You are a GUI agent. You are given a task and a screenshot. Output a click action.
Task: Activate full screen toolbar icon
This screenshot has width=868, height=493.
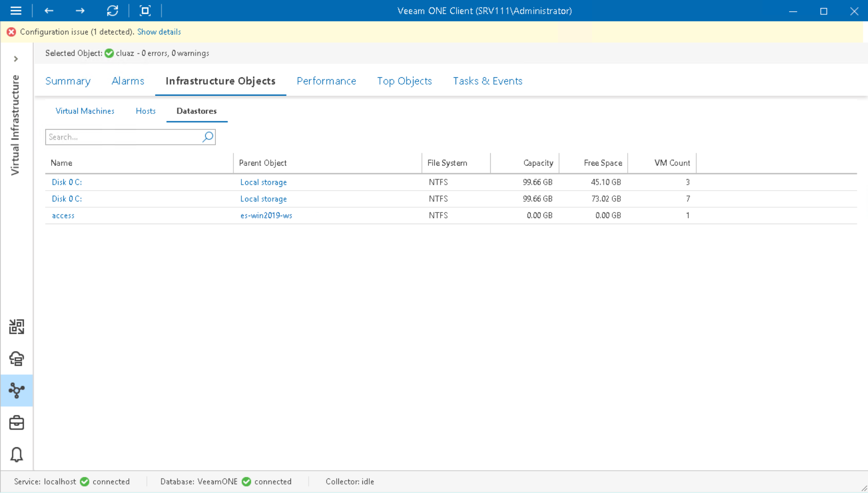click(x=145, y=11)
